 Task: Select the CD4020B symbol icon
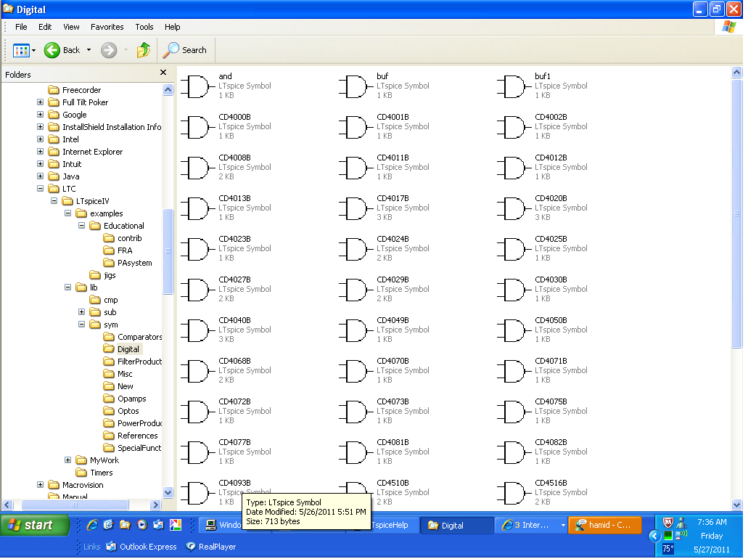point(514,208)
